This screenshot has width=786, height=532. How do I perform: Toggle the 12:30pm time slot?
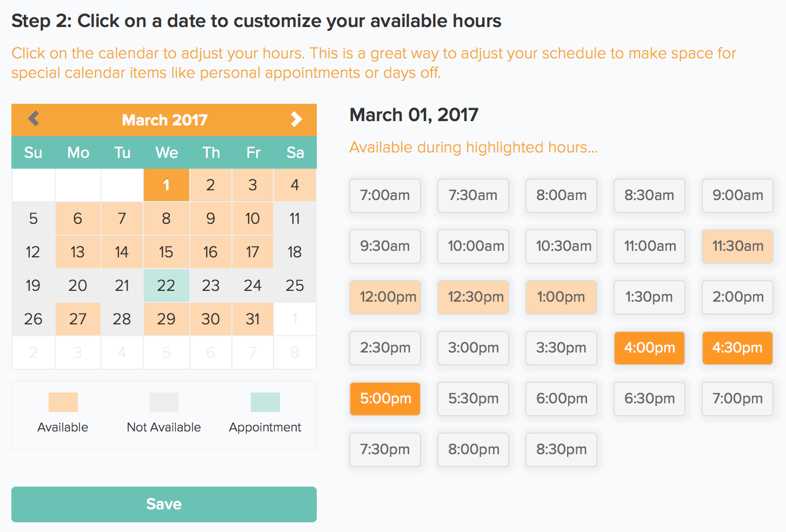[x=473, y=297]
